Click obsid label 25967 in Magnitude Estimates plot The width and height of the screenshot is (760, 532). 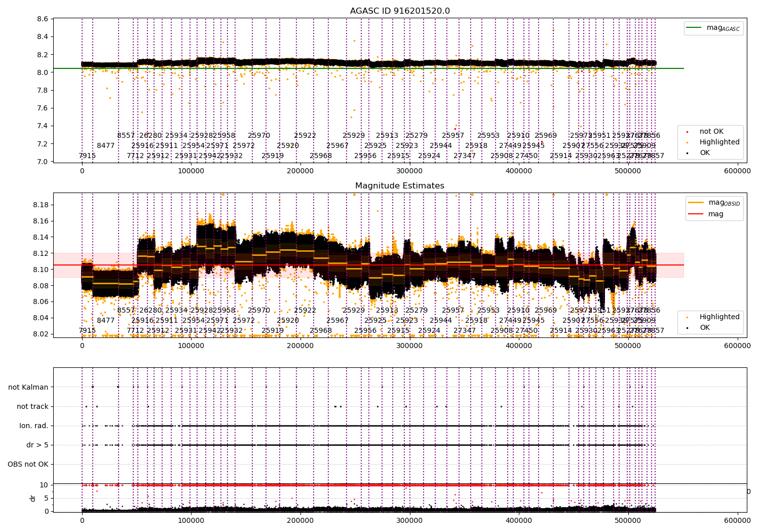pyautogui.click(x=337, y=320)
